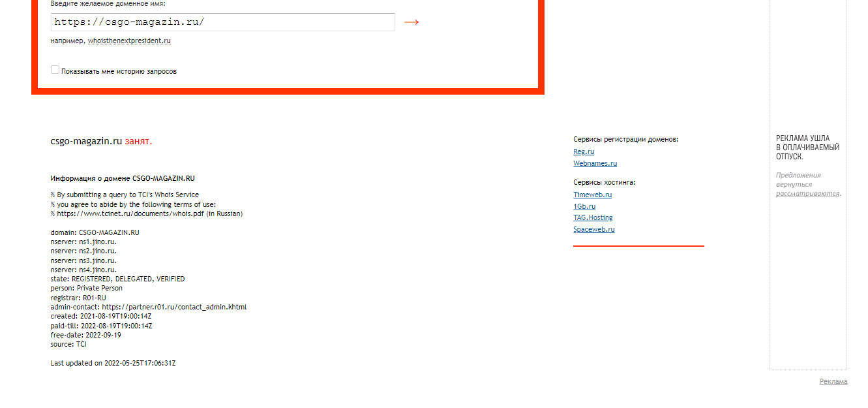Open the Reg.ru registration service link
The image size is (868, 408).
[584, 151]
